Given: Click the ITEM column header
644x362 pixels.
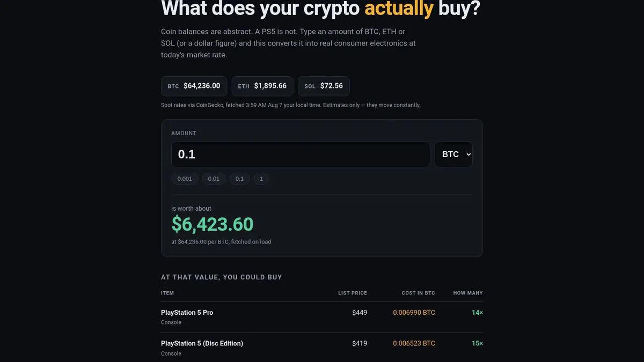Looking at the screenshot, I should tap(167, 293).
